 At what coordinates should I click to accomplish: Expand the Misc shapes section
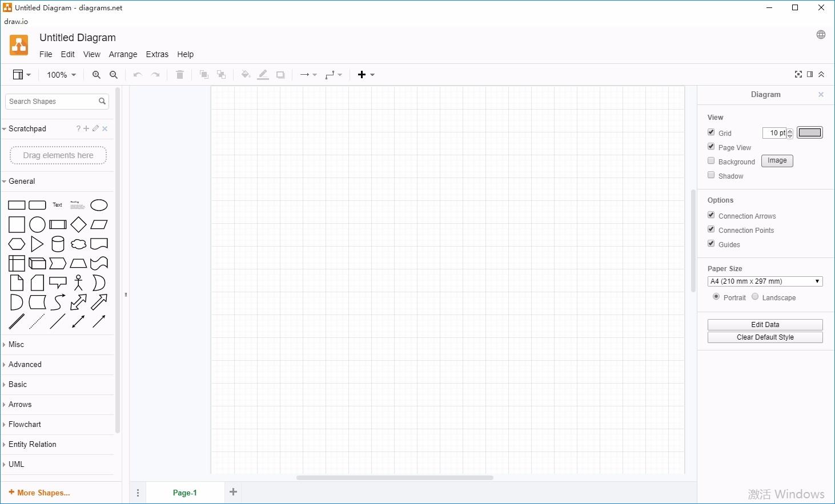point(57,345)
